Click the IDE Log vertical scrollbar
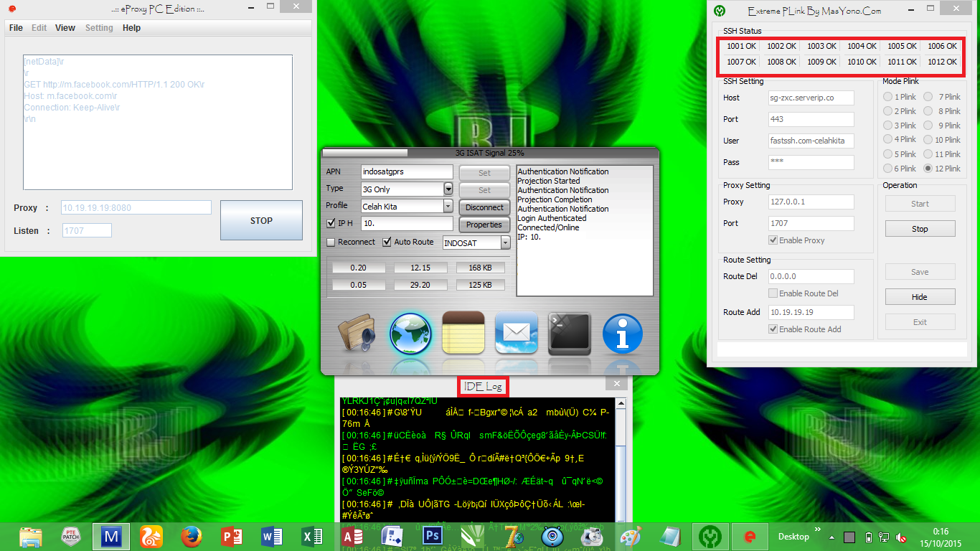The image size is (980, 551). pos(621,459)
